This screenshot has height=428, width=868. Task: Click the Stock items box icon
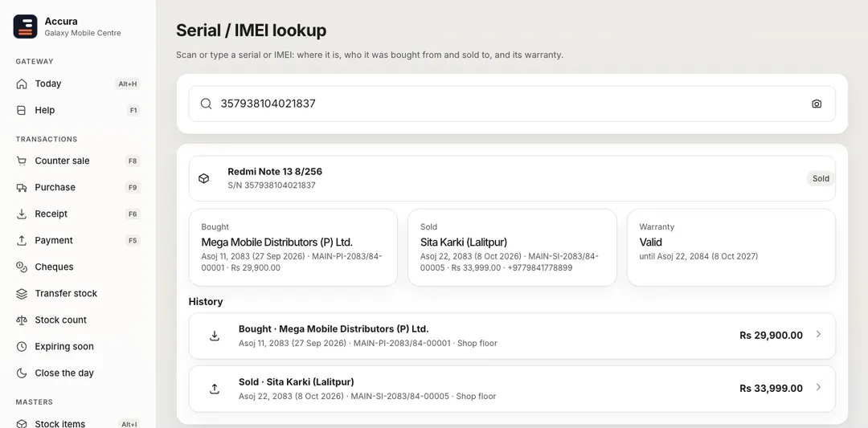pos(22,423)
